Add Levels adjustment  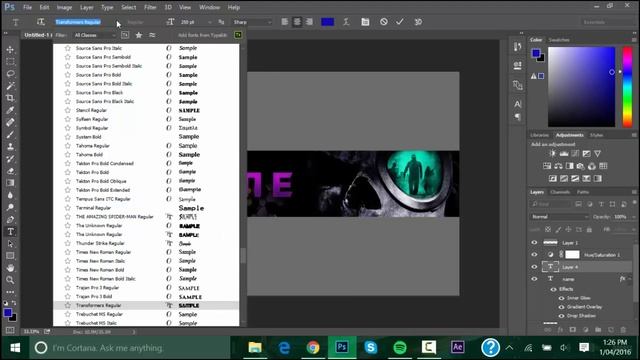point(564,153)
